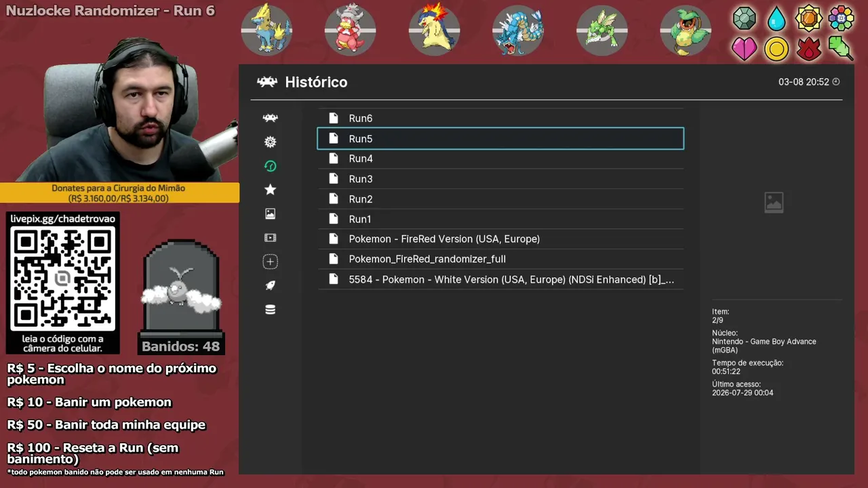Open the highlighted Run5 entry
868x488 pixels.
[x=500, y=138]
